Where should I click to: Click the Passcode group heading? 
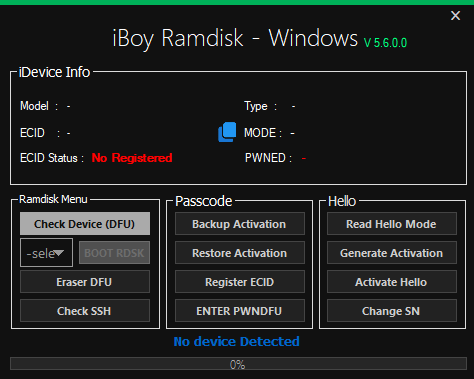pos(204,201)
